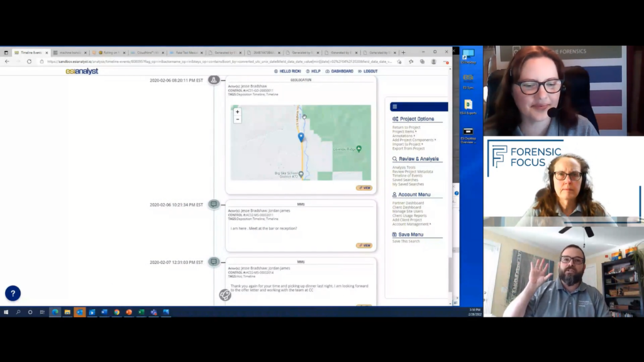Click the page's vertical scrollbar thumb
644x362 pixels.
tap(450, 274)
